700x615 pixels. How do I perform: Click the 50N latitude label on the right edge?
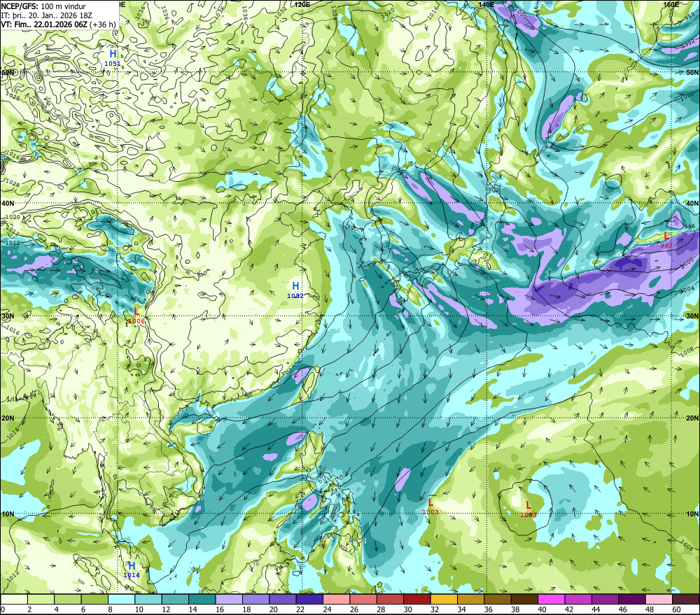692,72
